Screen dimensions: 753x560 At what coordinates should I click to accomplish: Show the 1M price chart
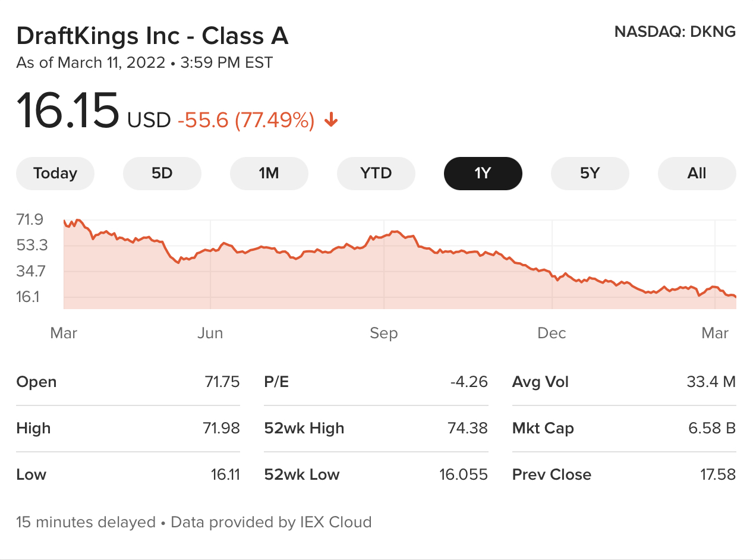(x=269, y=174)
